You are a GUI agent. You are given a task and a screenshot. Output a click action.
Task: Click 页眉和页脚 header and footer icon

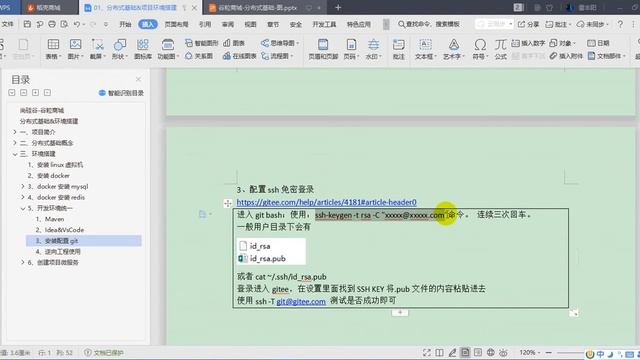click(323, 49)
